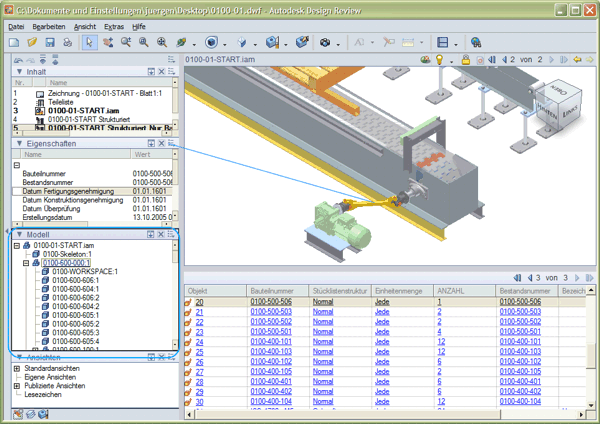The height and width of the screenshot is (424, 600).
Task: Click the light bulb lighting icon
Action: (440, 60)
